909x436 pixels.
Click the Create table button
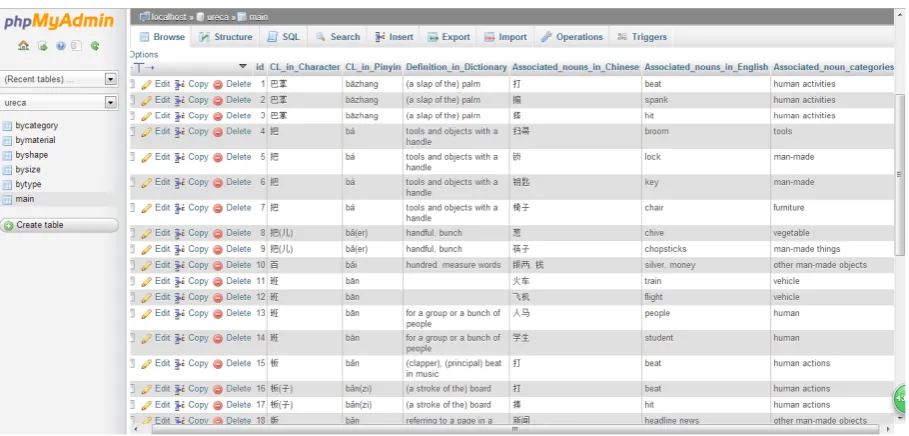(x=59, y=225)
